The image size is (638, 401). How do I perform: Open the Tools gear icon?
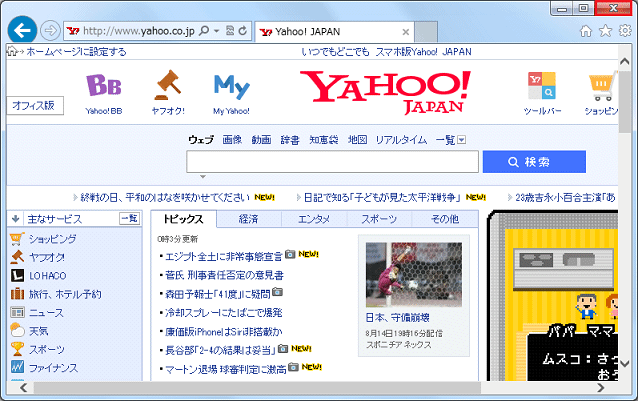click(625, 31)
